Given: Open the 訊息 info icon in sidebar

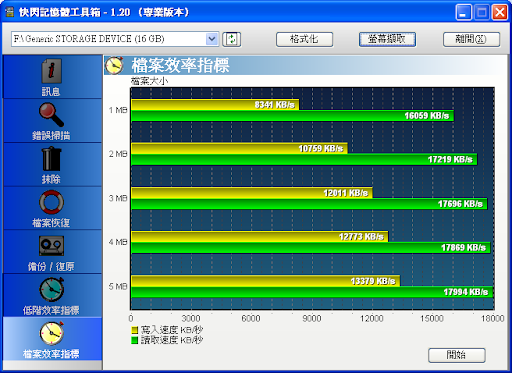Looking at the screenshot, I should coord(51,71).
